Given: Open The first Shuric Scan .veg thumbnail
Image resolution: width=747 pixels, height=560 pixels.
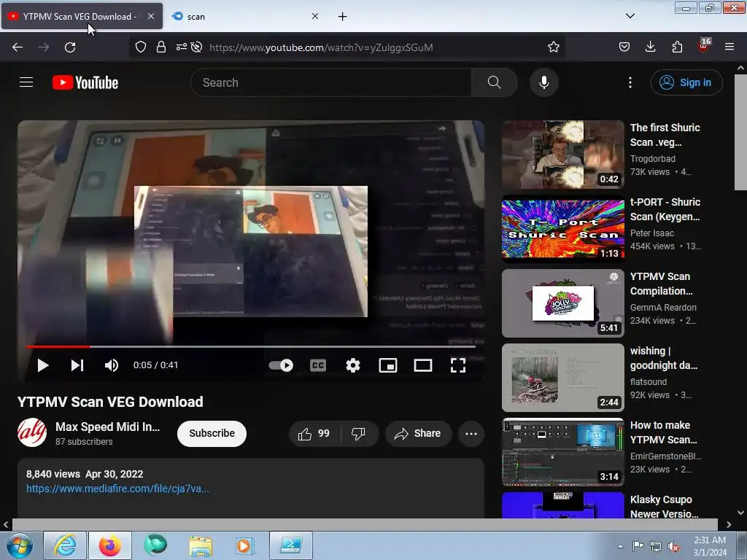Looking at the screenshot, I should [x=562, y=155].
